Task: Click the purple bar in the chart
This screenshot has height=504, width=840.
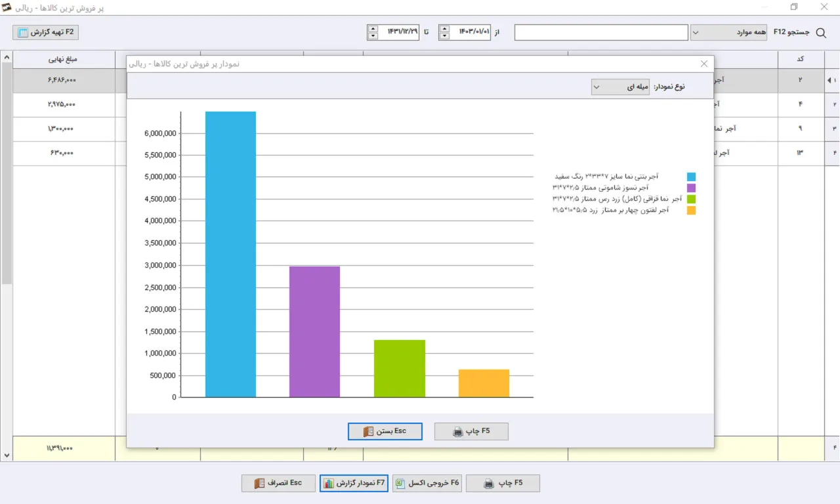Action: [314, 331]
